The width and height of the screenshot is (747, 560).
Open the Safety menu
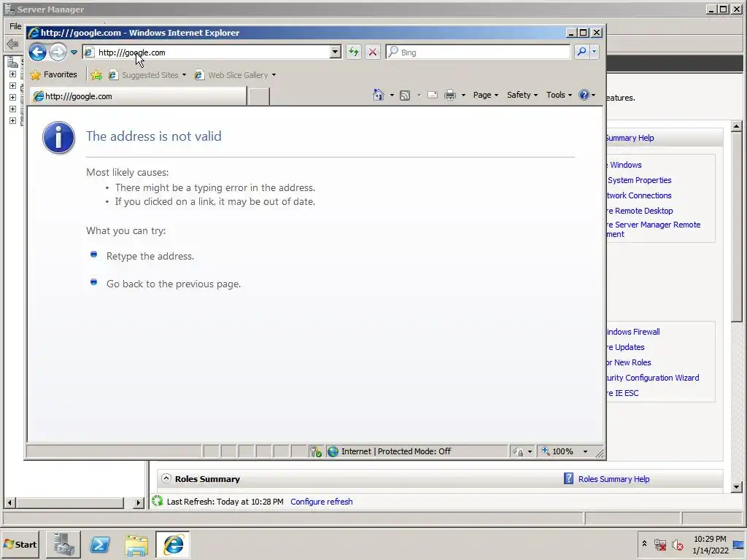[522, 95]
